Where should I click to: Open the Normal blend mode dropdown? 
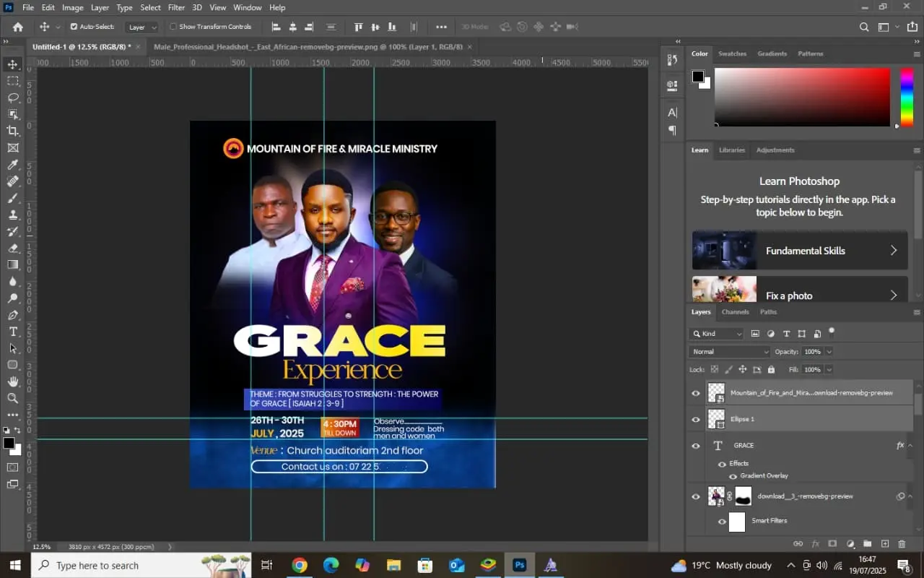[730, 352]
